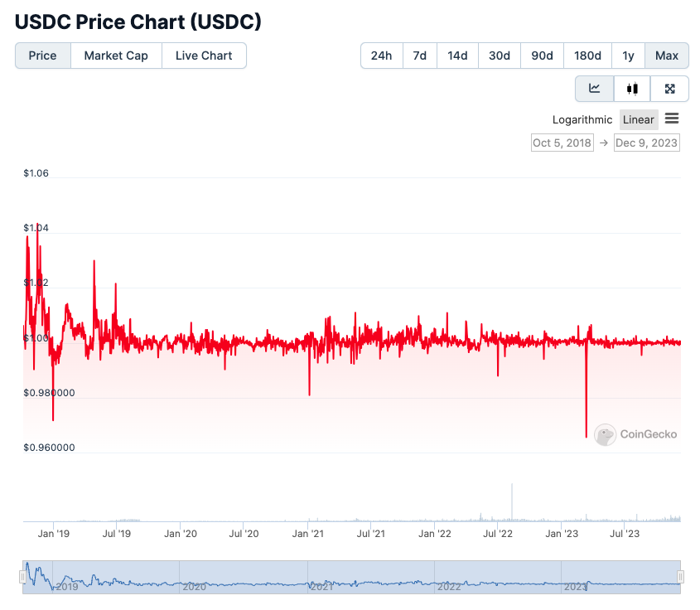Enable Logarithmic scale
700x610 pixels.
pos(582,119)
